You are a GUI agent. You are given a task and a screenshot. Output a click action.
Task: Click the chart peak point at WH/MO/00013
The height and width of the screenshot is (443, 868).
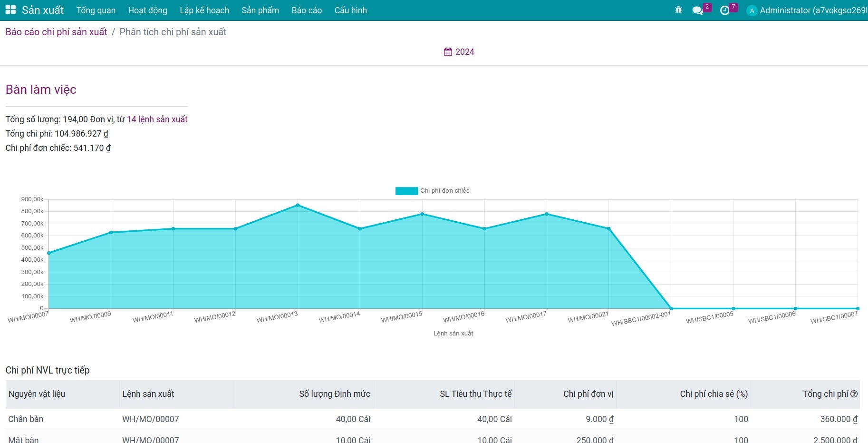[298, 205]
